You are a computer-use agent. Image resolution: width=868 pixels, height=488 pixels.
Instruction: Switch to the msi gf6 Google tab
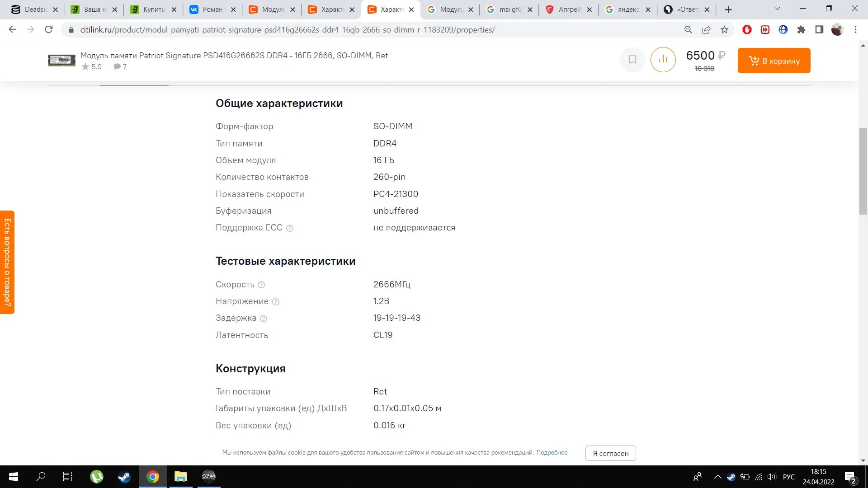click(x=509, y=9)
